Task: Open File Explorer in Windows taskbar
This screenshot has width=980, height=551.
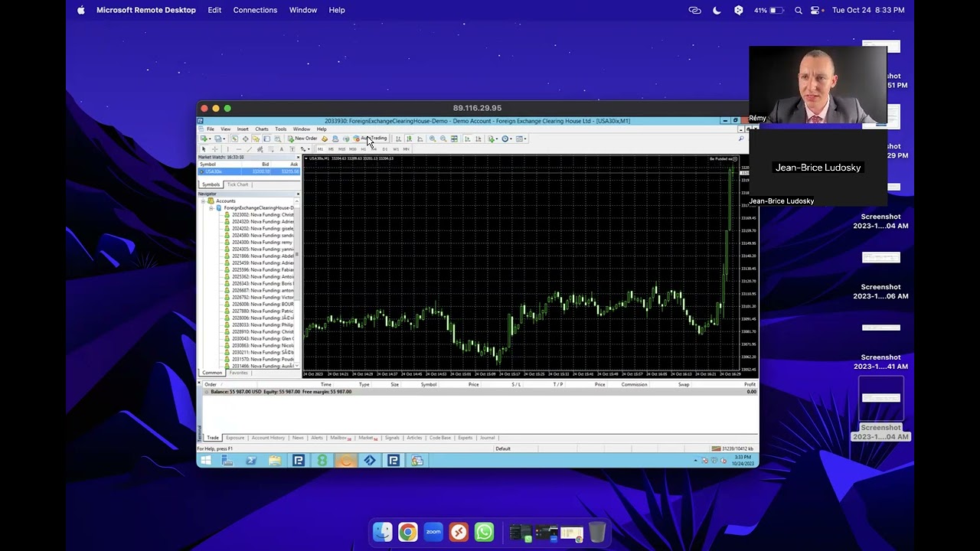Action: coord(274,461)
